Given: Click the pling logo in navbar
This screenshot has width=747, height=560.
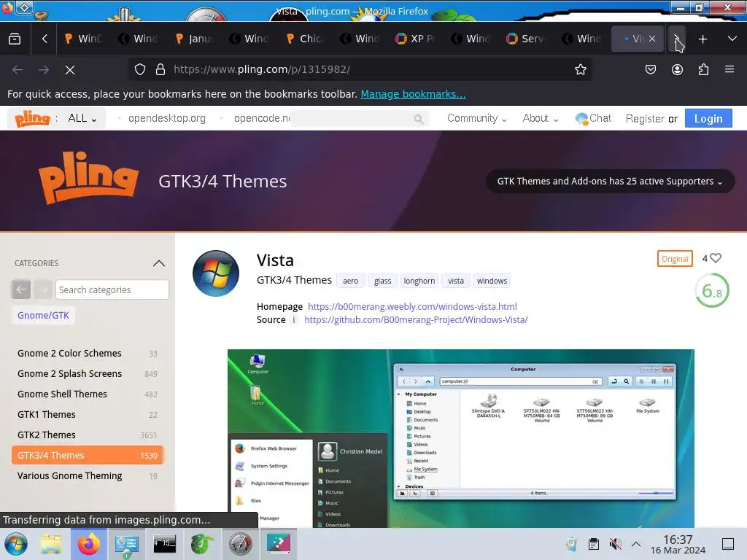Looking at the screenshot, I should (x=32, y=118).
